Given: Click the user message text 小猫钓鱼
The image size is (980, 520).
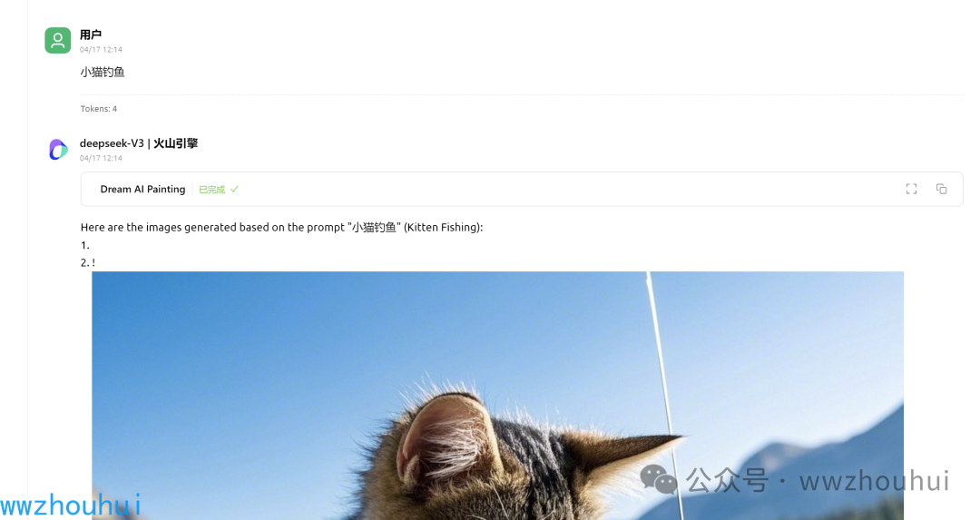Looking at the screenshot, I should pos(103,72).
